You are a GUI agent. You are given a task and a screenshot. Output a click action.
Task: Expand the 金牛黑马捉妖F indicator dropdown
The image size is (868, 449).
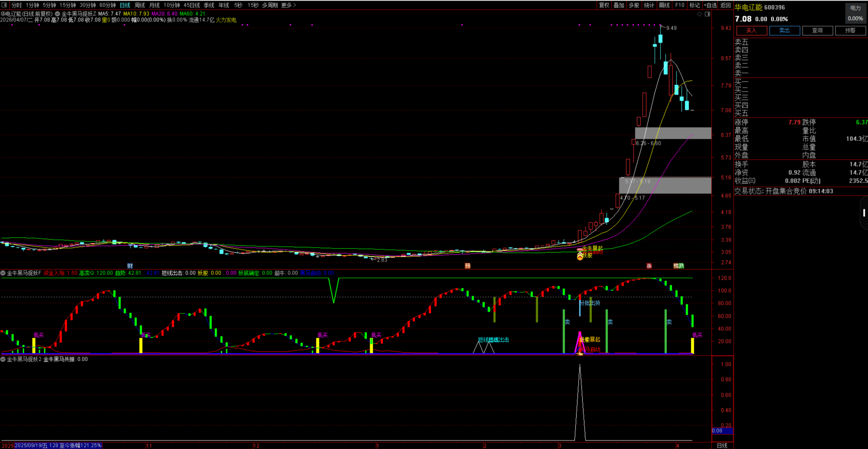click(3, 273)
